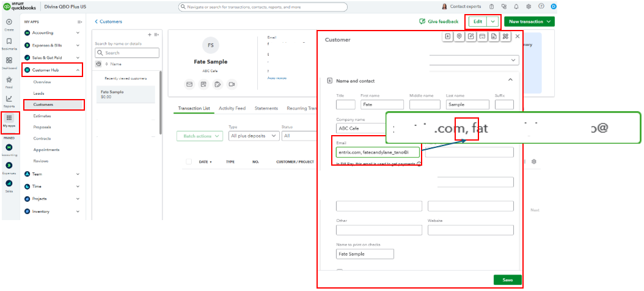Click the Company name field with ABC Cafe
Viewport: 644px width, 291px height.
(360, 128)
